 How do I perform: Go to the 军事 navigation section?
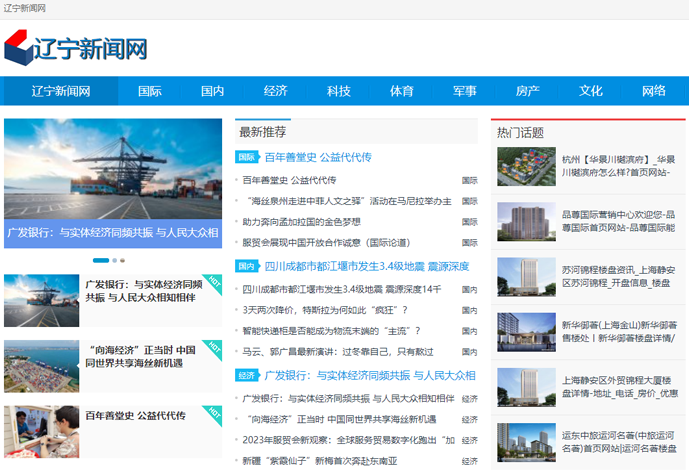[x=464, y=91]
